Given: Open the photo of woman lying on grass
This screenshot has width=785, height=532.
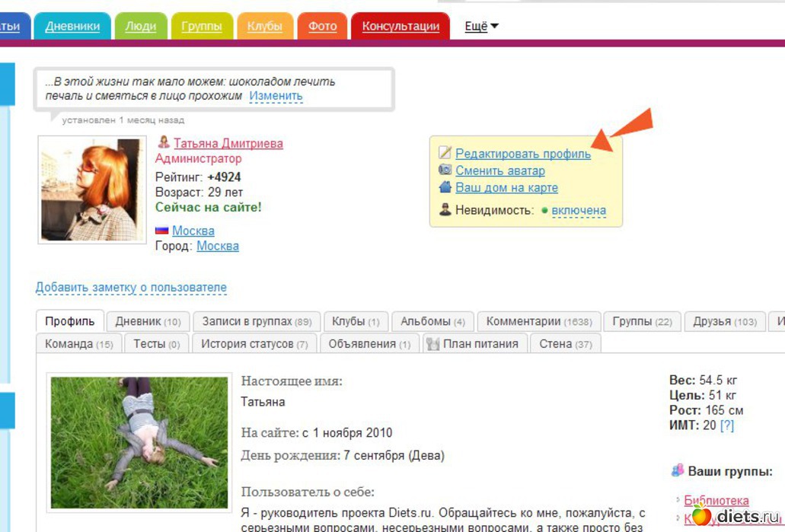Looking at the screenshot, I should coord(139,442).
